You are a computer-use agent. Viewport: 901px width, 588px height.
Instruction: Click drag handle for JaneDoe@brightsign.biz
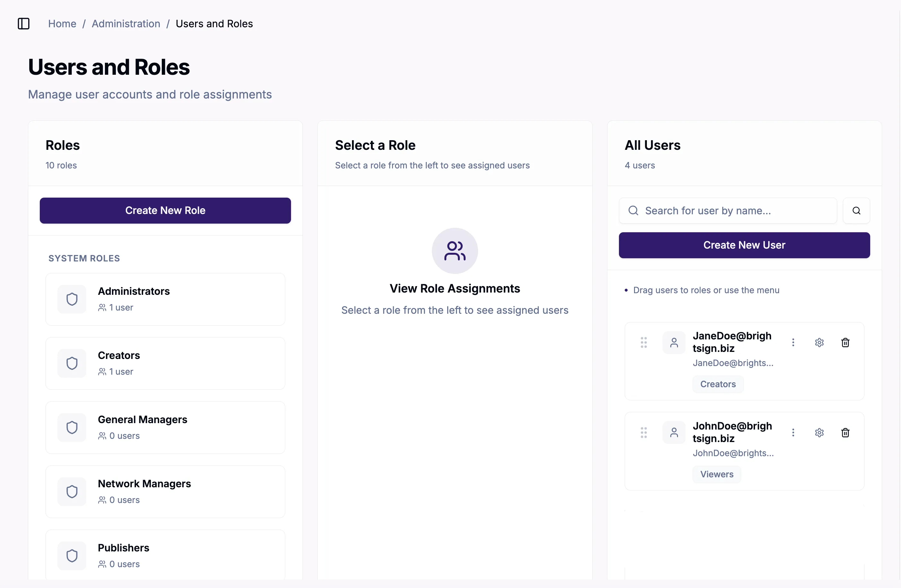(x=644, y=342)
